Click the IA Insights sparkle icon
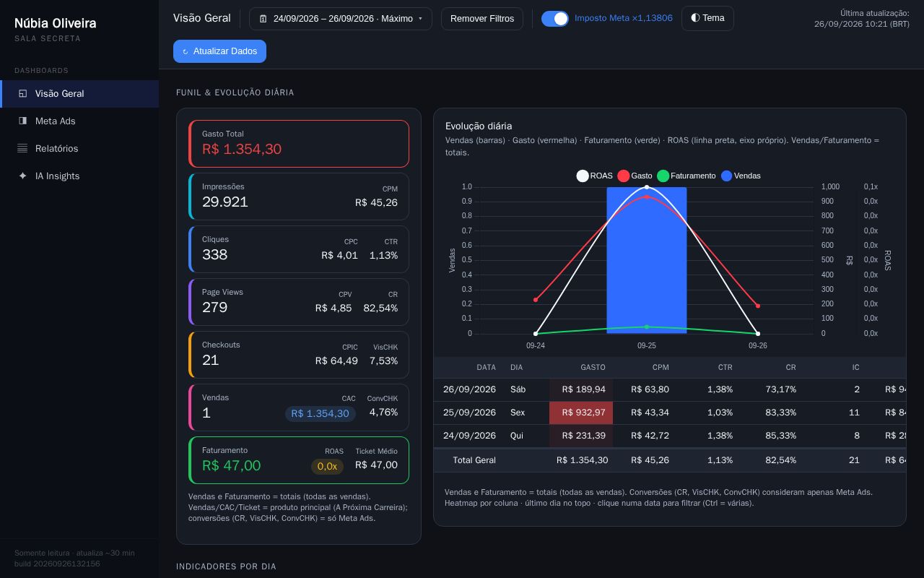 22,176
